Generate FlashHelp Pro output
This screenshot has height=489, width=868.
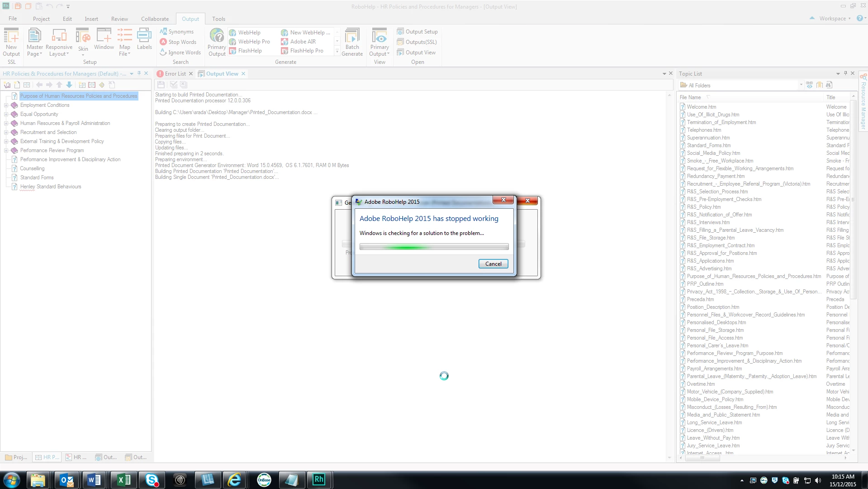coord(302,51)
